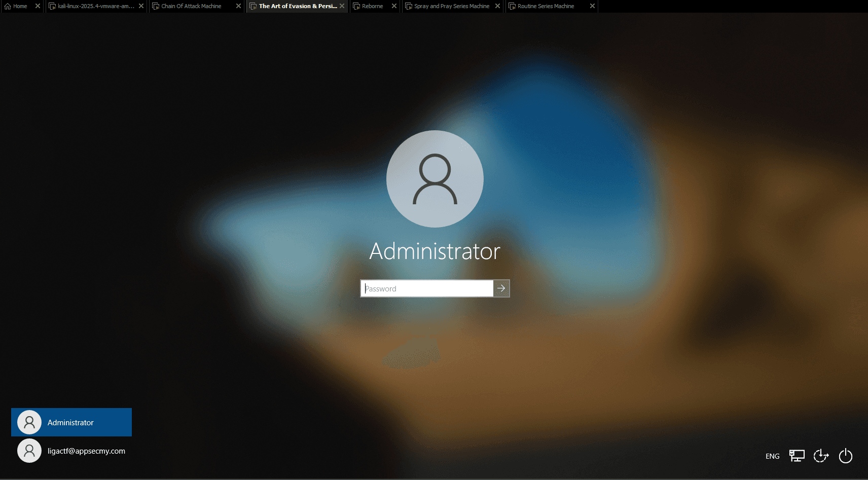Close the Home tab
Screen dimensions: 868x480
(x=38, y=6)
